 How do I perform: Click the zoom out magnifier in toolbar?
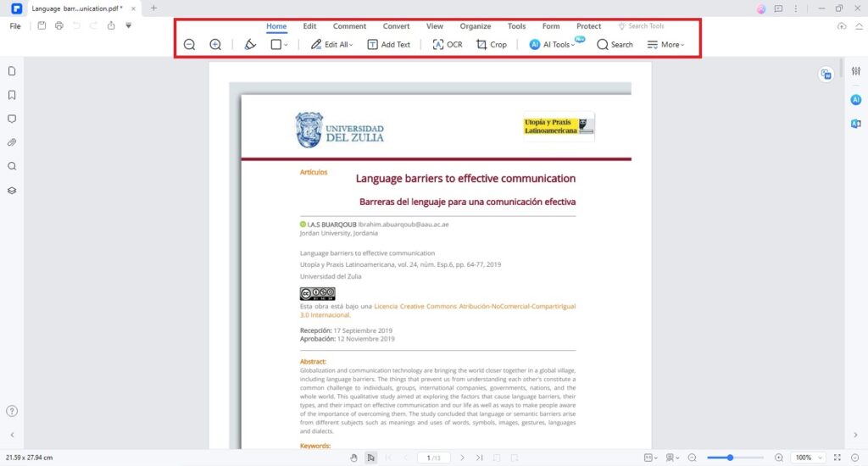189,44
